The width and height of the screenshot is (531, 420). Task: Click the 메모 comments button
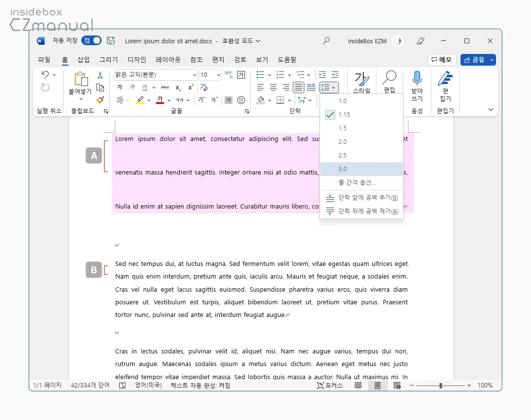[x=442, y=60]
